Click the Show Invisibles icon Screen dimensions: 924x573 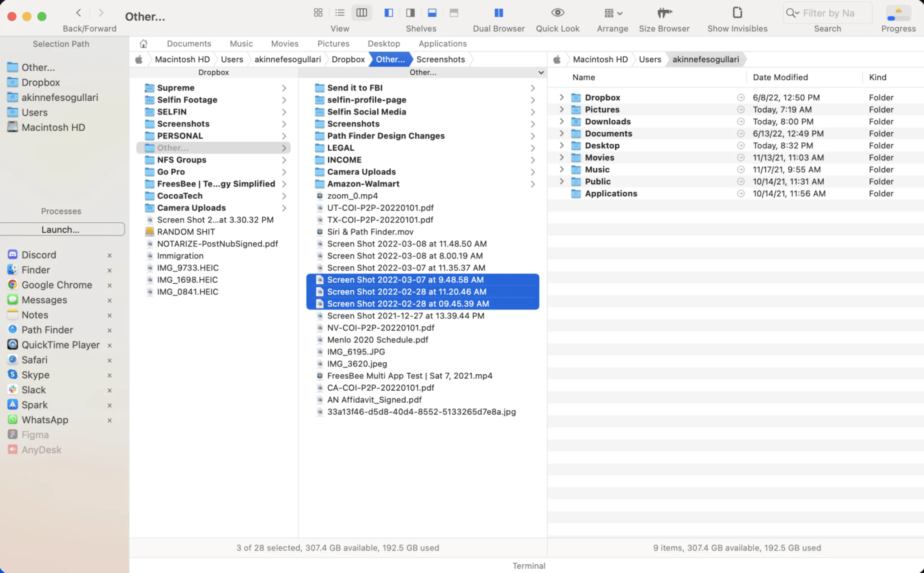[x=737, y=13]
